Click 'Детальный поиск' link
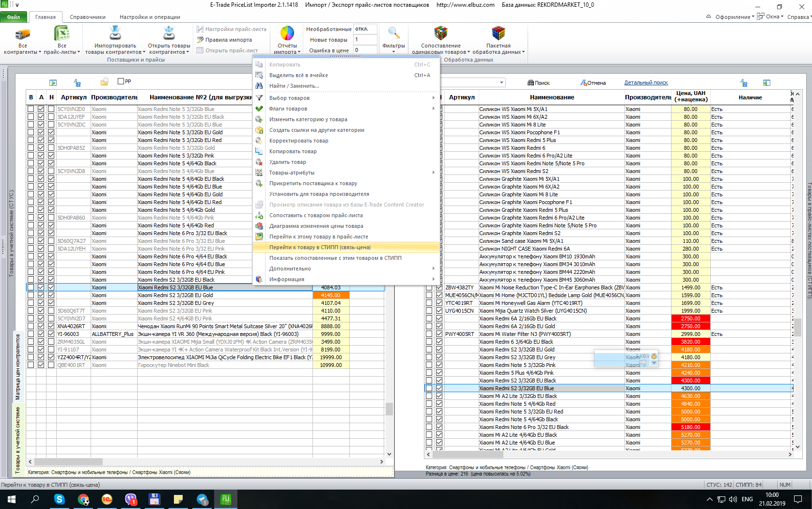 (646, 82)
